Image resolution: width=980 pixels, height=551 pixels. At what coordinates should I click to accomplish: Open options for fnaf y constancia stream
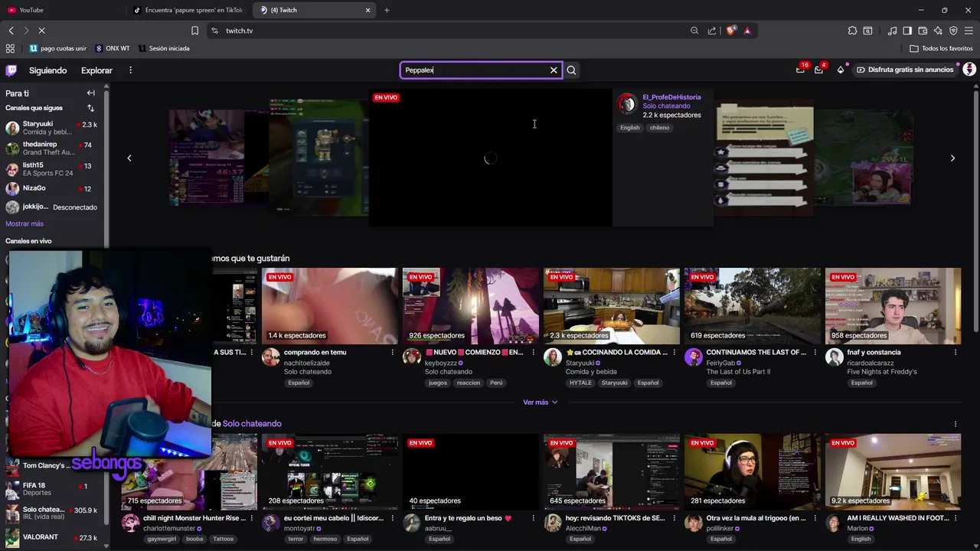[955, 353]
